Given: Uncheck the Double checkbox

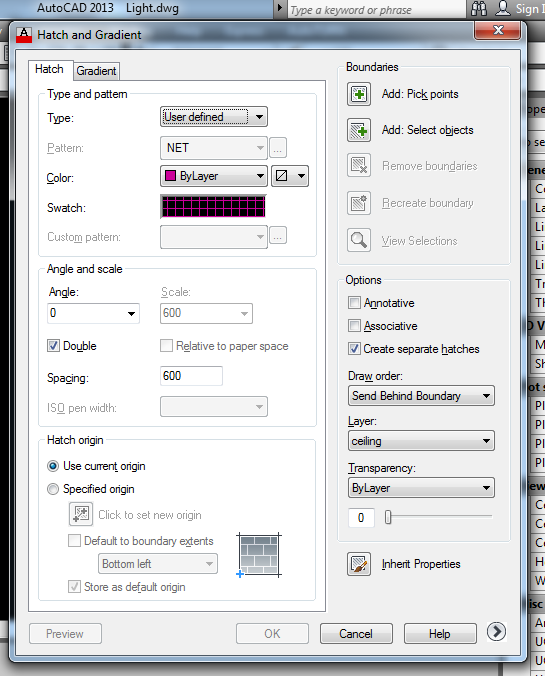Looking at the screenshot, I should (x=53, y=346).
